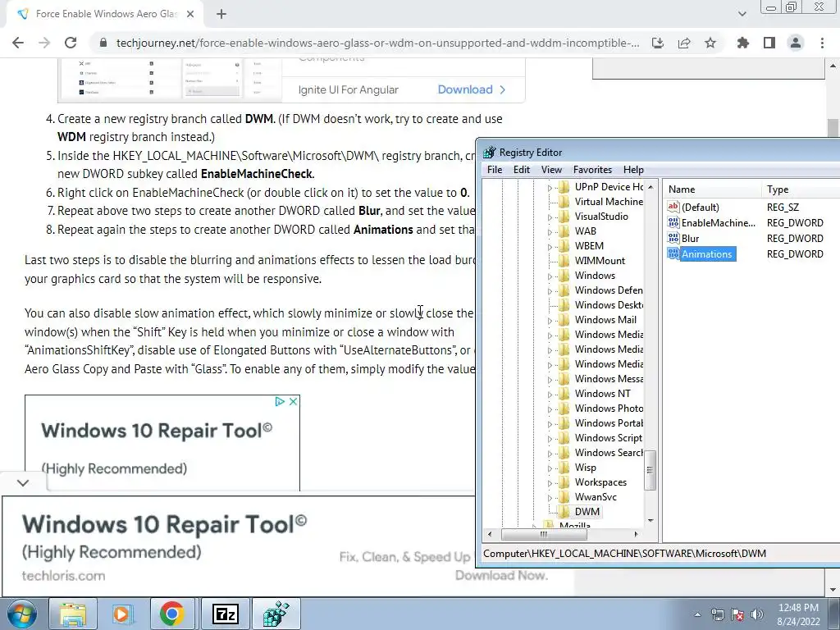840x630 pixels.
Task: Bookmark this page with the star
Action: click(x=710, y=43)
